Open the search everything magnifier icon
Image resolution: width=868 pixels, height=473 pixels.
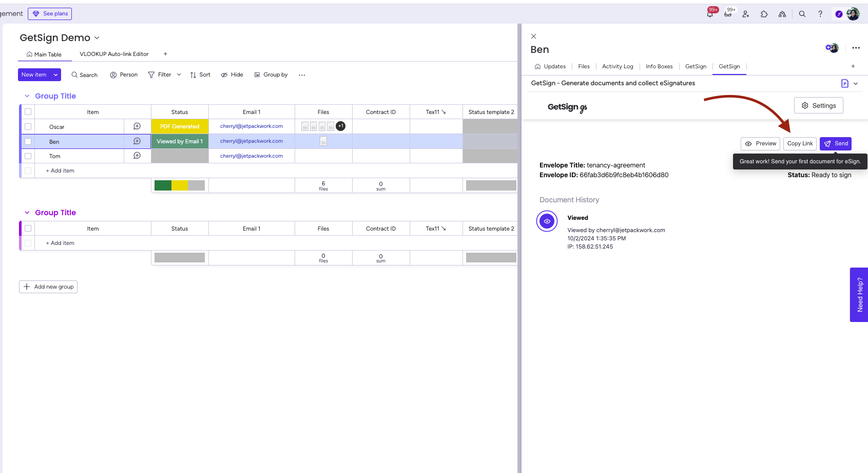(802, 14)
